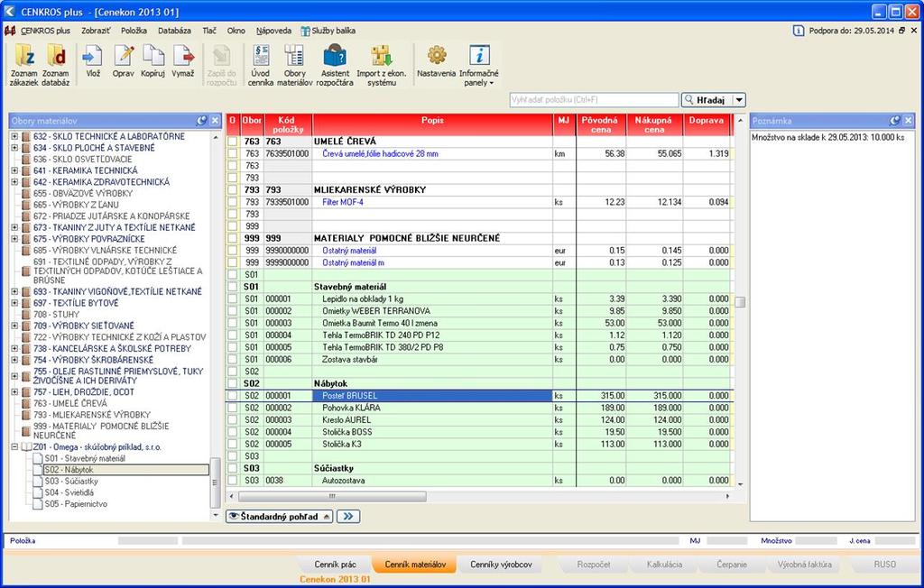924x588 pixels.
Task: Select row Tehla TermoBRIK TD 240 PD P12
Action: click(x=479, y=335)
